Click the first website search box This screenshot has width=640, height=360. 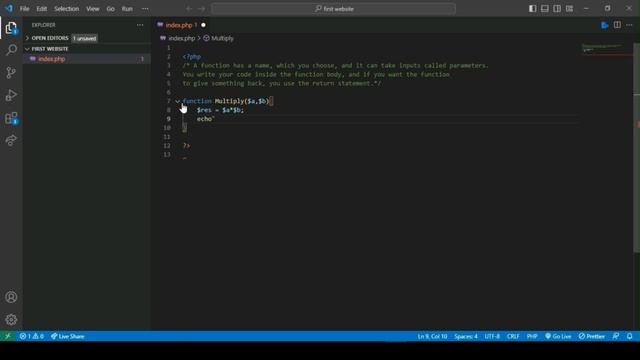click(x=334, y=9)
